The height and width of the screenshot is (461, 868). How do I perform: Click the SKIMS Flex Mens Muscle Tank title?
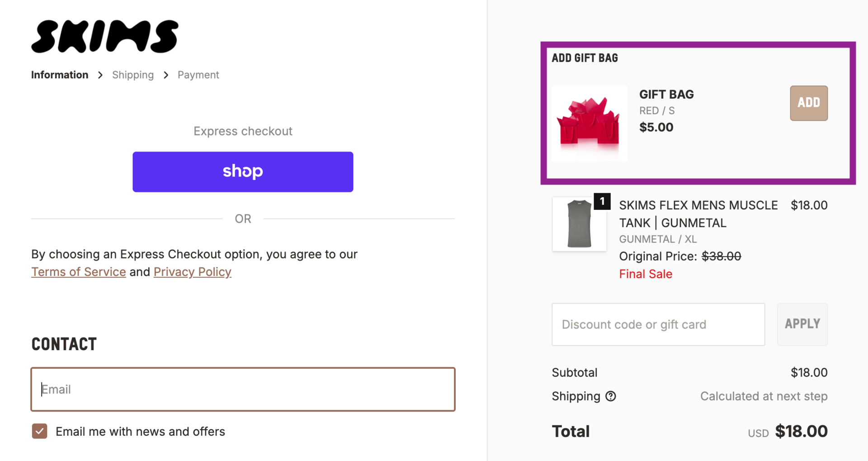(x=698, y=214)
